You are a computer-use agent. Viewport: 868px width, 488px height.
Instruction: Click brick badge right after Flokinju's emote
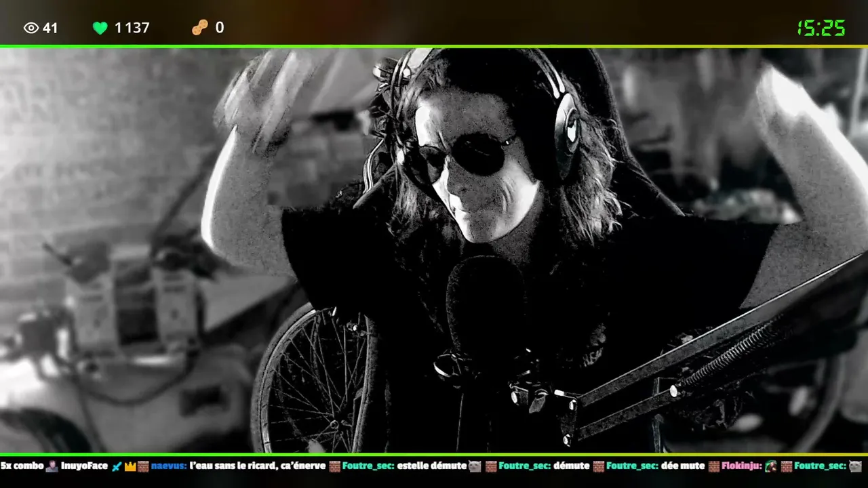[786, 466]
